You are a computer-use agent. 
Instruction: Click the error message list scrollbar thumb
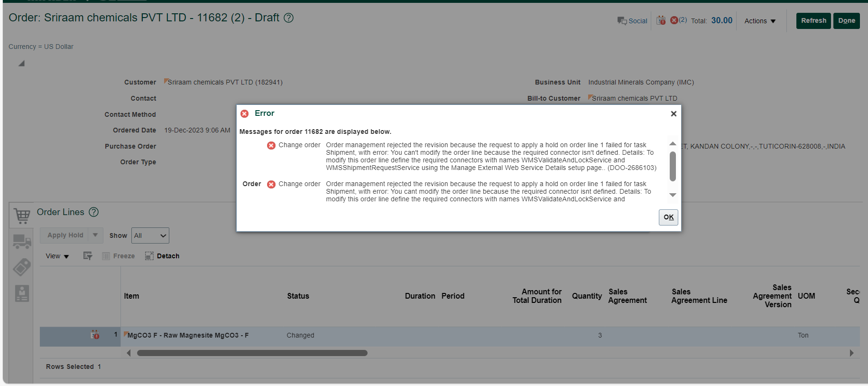click(673, 166)
